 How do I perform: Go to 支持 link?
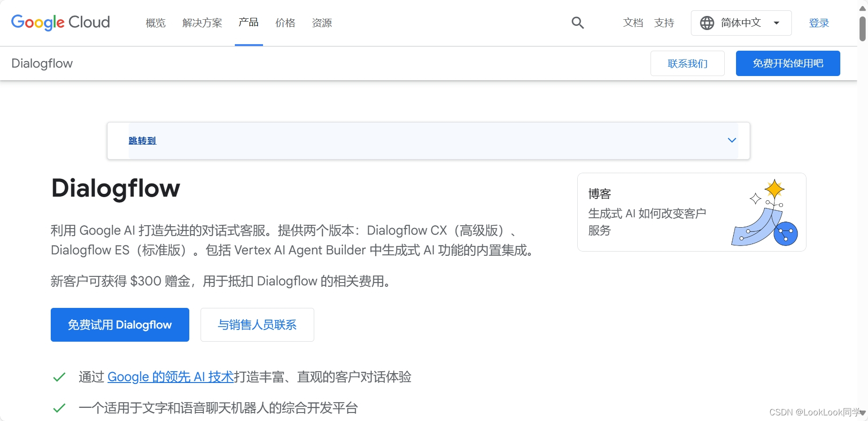coord(664,23)
